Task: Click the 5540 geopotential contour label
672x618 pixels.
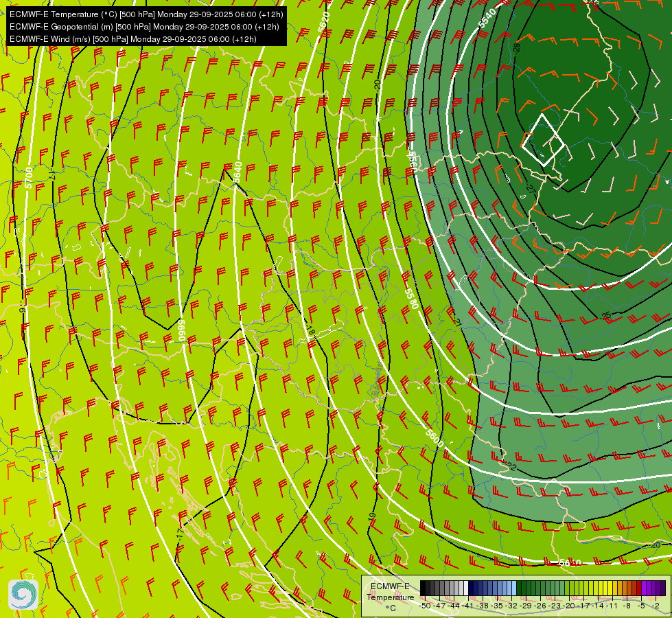Action: 487,19
